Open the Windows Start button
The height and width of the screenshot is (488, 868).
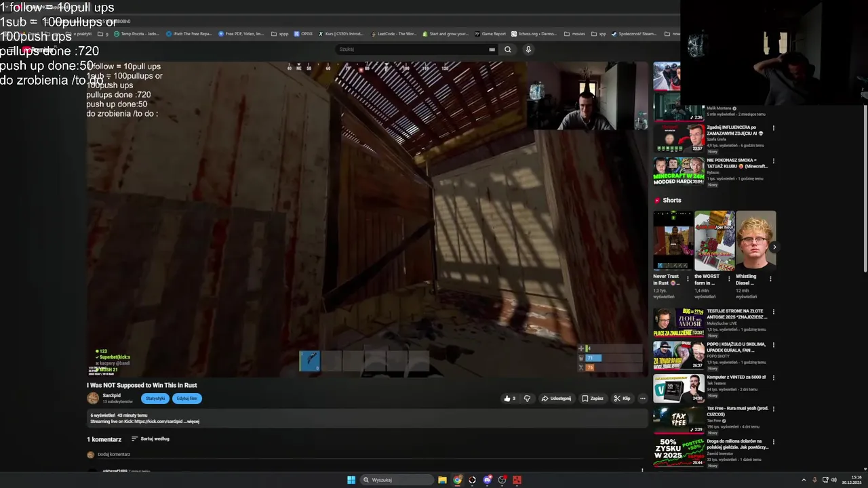click(x=351, y=480)
